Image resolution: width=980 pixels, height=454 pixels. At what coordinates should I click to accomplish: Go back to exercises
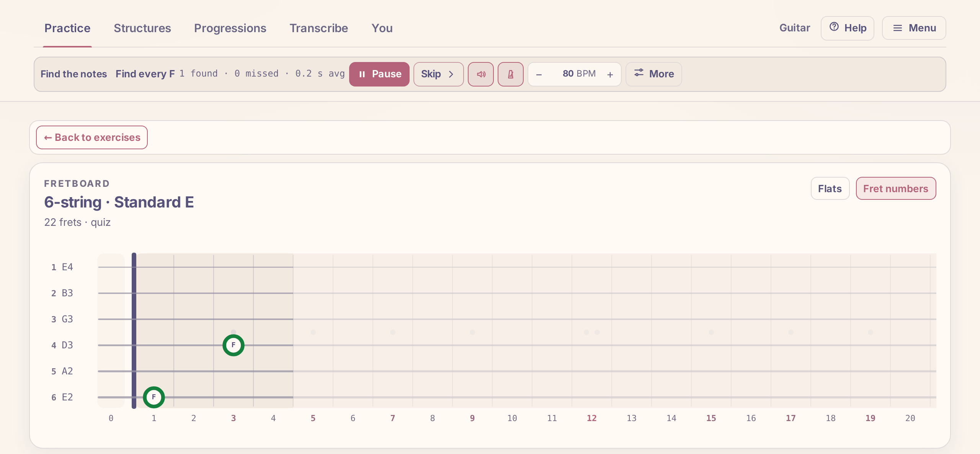(x=92, y=137)
